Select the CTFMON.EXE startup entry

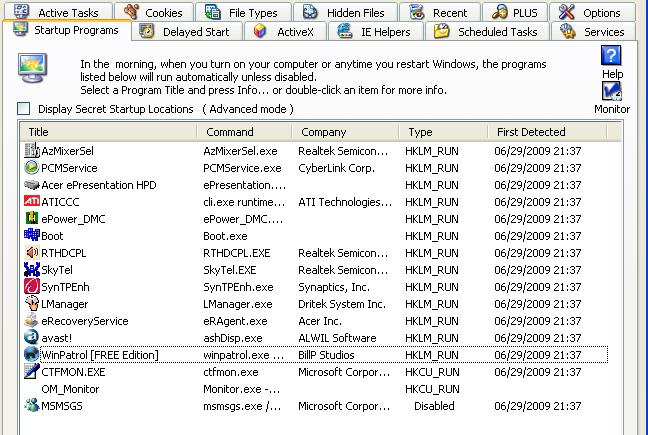[73, 372]
